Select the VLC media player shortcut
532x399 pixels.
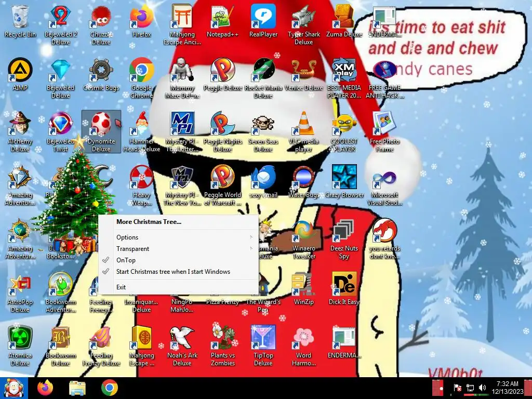click(303, 131)
